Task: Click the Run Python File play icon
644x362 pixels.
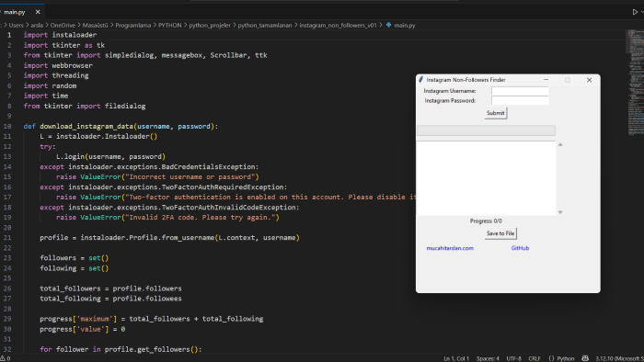Action: [x=635, y=12]
